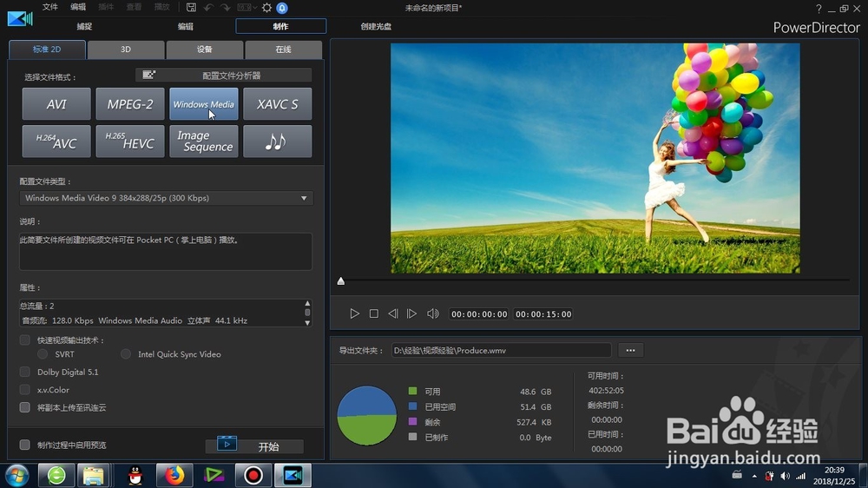Stop the preview playback

[373, 313]
